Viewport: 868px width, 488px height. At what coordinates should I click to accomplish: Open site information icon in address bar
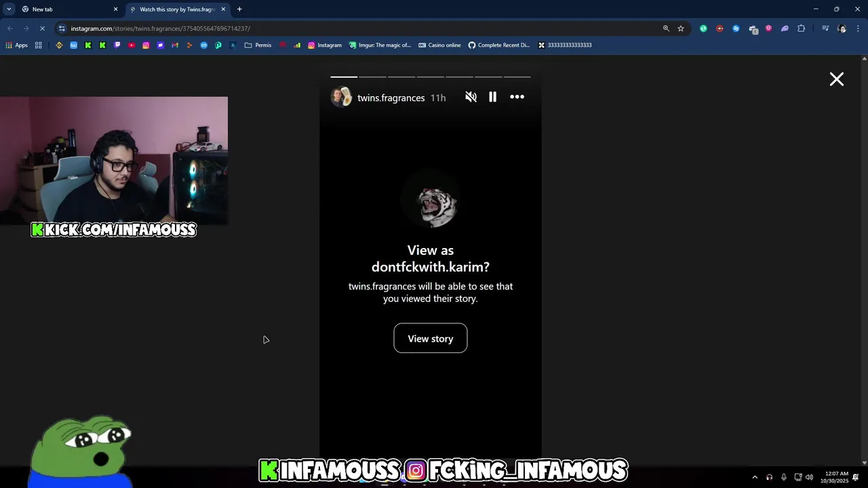[x=62, y=28]
